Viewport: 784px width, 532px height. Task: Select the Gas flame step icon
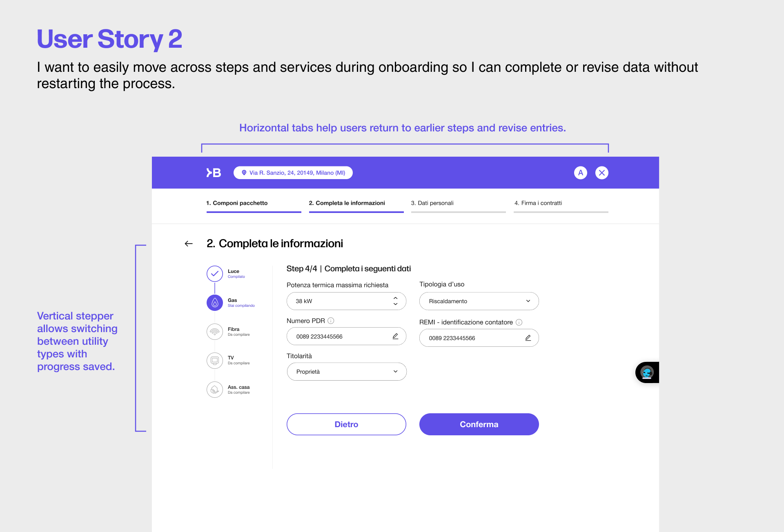(214, 303)
